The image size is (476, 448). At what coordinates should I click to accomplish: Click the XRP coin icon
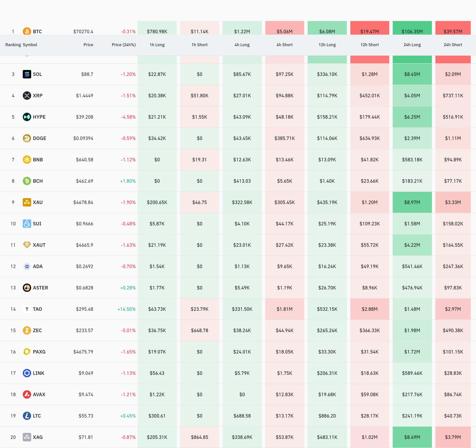coord(27,96)
